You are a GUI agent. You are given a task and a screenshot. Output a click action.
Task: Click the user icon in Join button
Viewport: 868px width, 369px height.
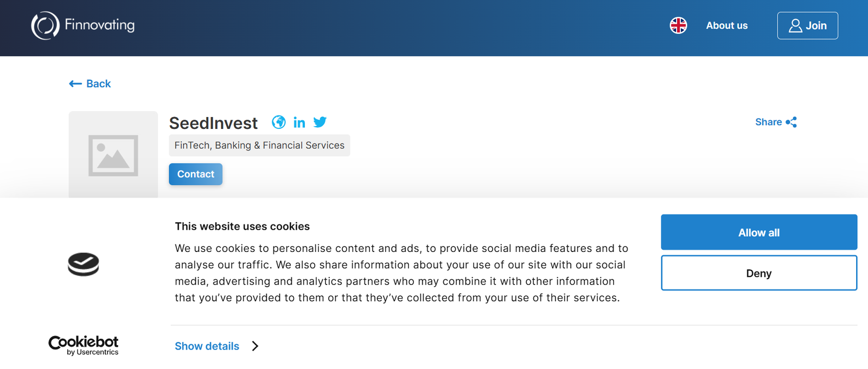[x=795, y=25]
